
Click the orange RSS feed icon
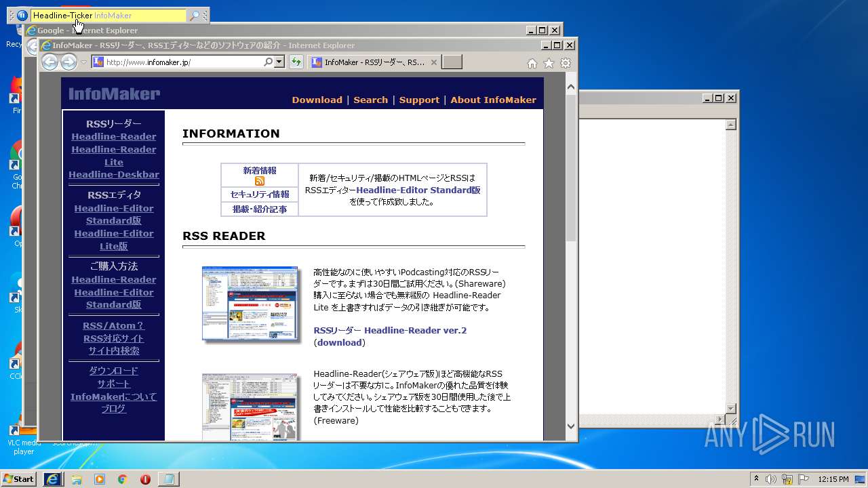click(x=260, y=181)
